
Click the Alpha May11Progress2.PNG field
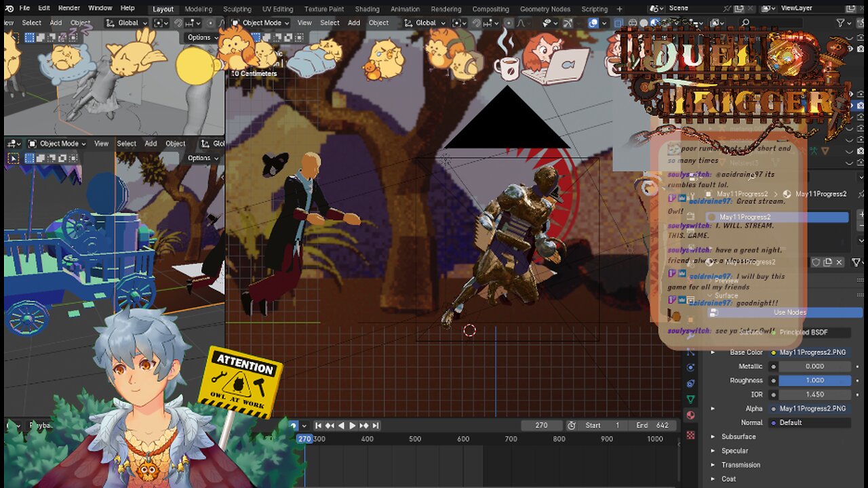(x=815, y=409)
